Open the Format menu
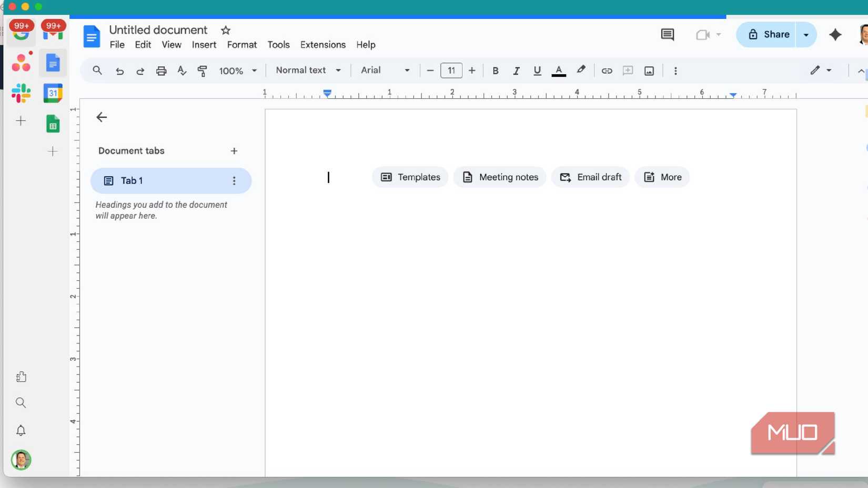The height and width of the screenshot is (488, 868). coord(242,45)
